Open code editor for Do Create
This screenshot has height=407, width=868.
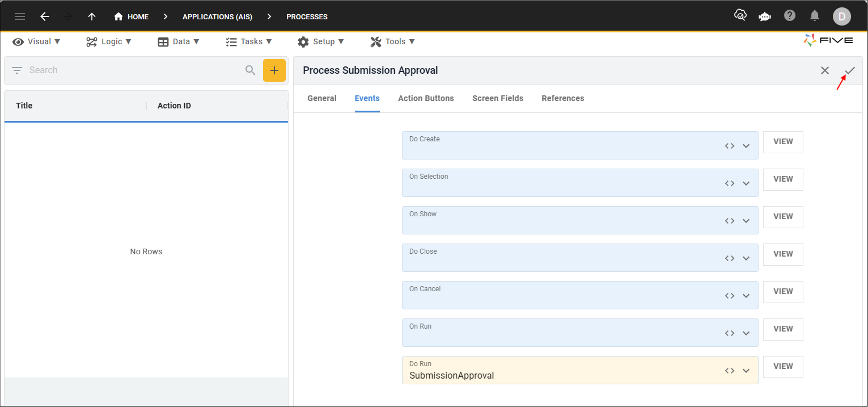pyautogui.click(x=730, y=146)
